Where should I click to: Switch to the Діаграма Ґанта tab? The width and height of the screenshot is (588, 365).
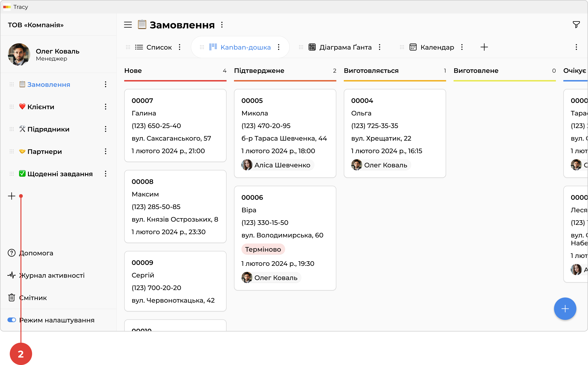click(x=345, y=47)
